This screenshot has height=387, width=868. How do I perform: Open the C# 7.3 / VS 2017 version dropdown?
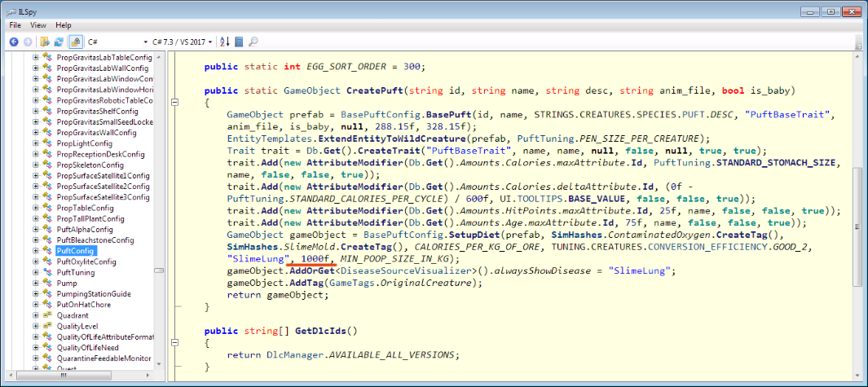point(183,42)
